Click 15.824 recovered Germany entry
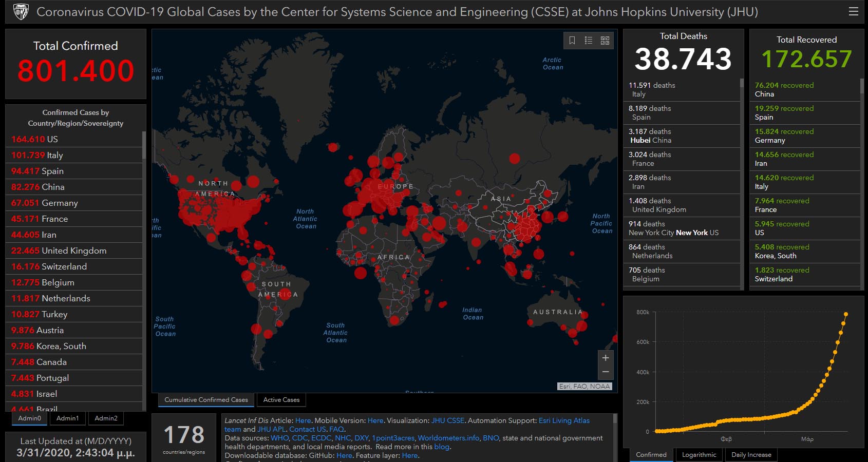Viewport: 868px width, 462px height. click(805, 136)
